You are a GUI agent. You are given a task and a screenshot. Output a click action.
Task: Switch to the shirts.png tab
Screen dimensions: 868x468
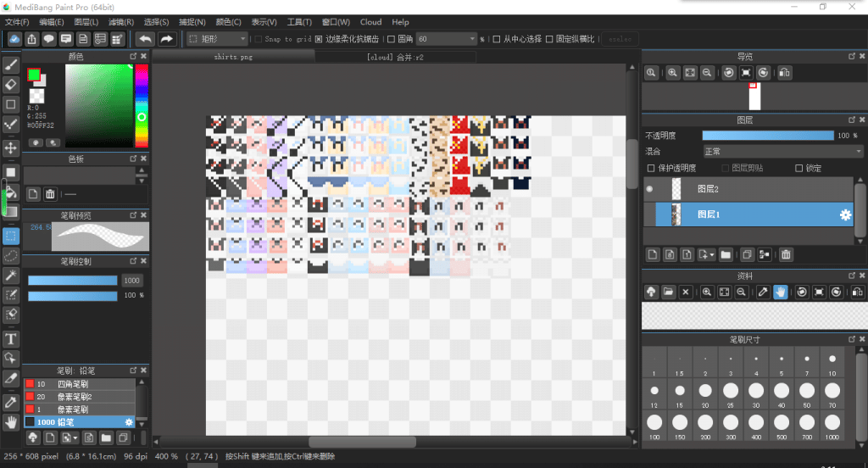pos(233,58)
